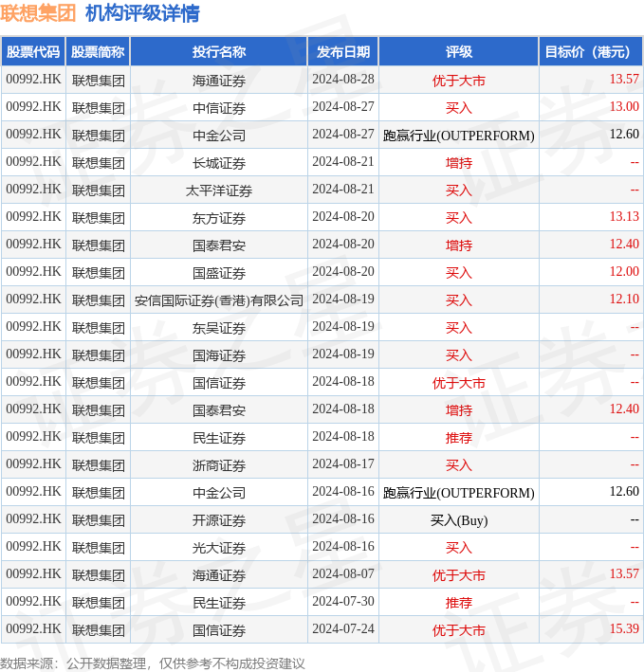Click 00992.HK code in 开源证券 row
The height and width of the screenshot is (672, 644).
33,518
